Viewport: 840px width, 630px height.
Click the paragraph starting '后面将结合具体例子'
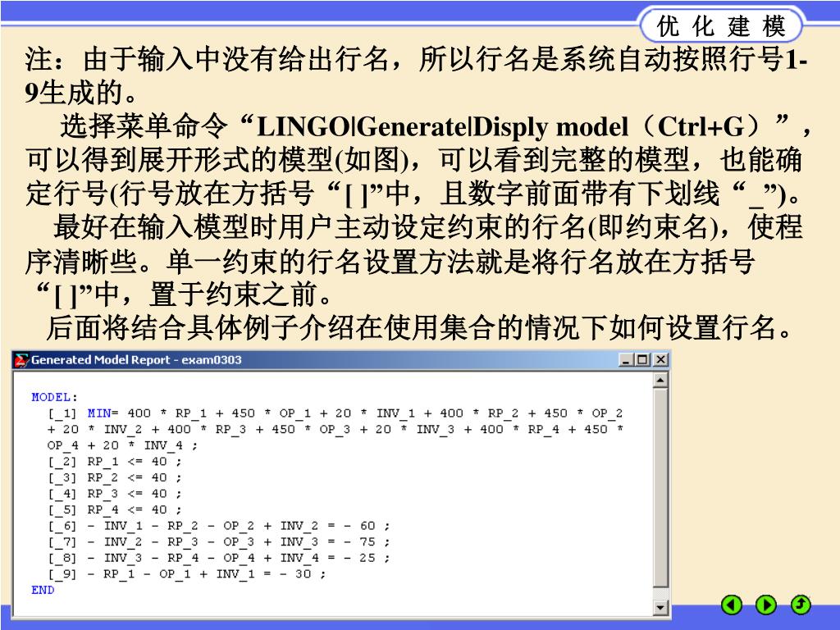(x=419, y=326)
